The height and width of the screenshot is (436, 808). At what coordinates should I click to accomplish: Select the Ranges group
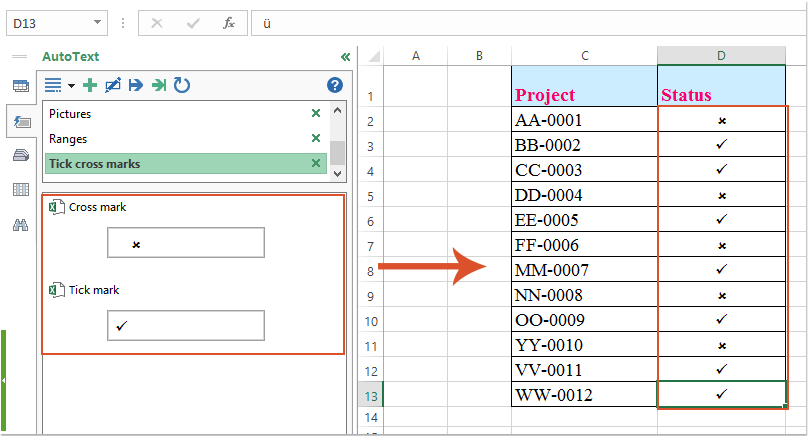pos(186,139)
